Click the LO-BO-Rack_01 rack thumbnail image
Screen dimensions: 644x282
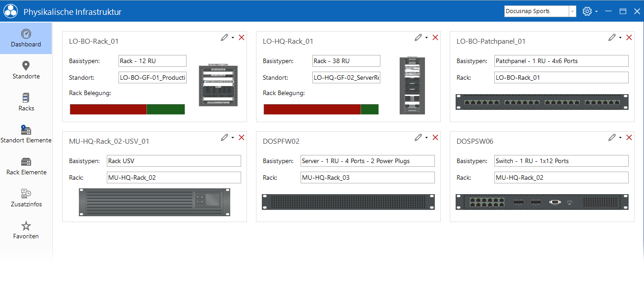218,86
